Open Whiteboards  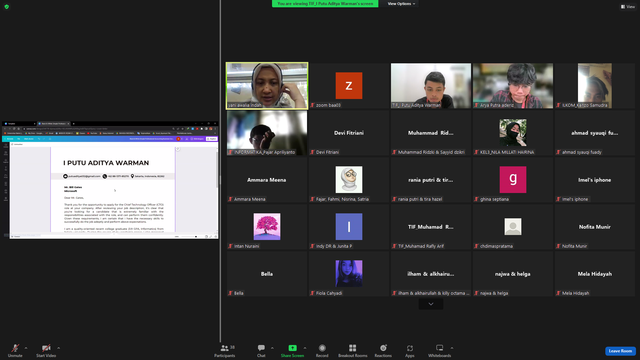[440, 350]
